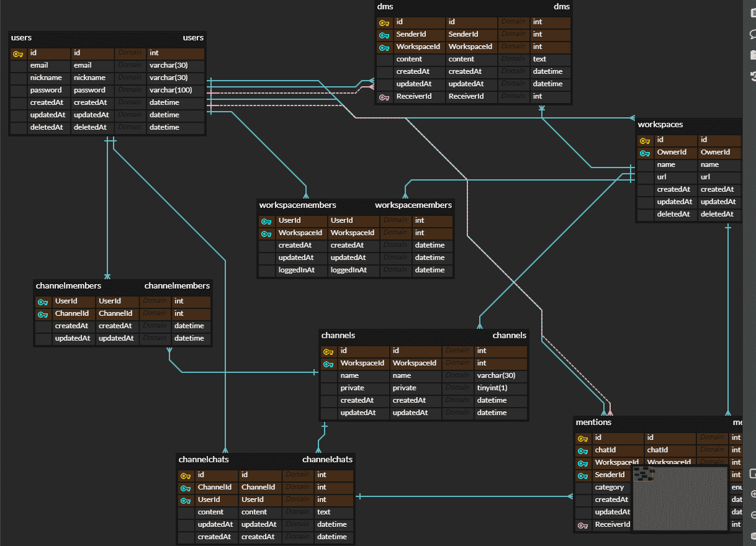Select the deletedAt row in workspaces table

coord(689,215)
